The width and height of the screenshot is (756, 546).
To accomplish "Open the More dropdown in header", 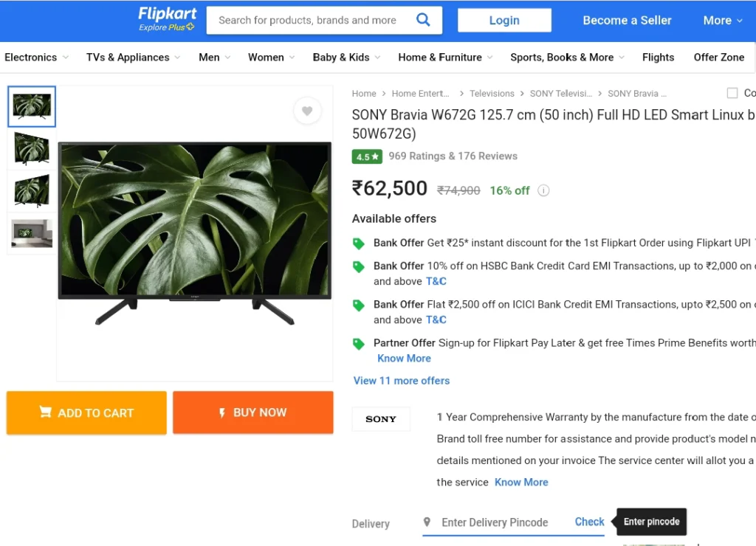I will coord(723,20).
